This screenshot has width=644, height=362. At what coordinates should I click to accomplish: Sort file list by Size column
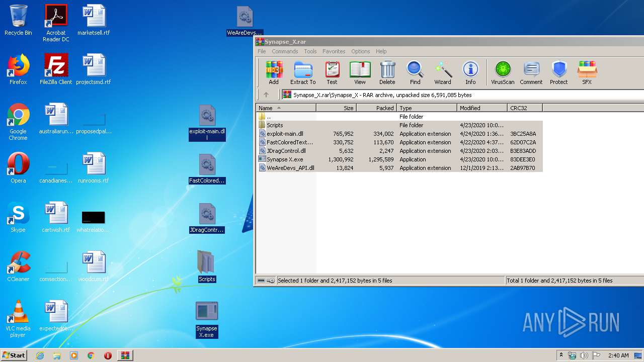[336, 108]
